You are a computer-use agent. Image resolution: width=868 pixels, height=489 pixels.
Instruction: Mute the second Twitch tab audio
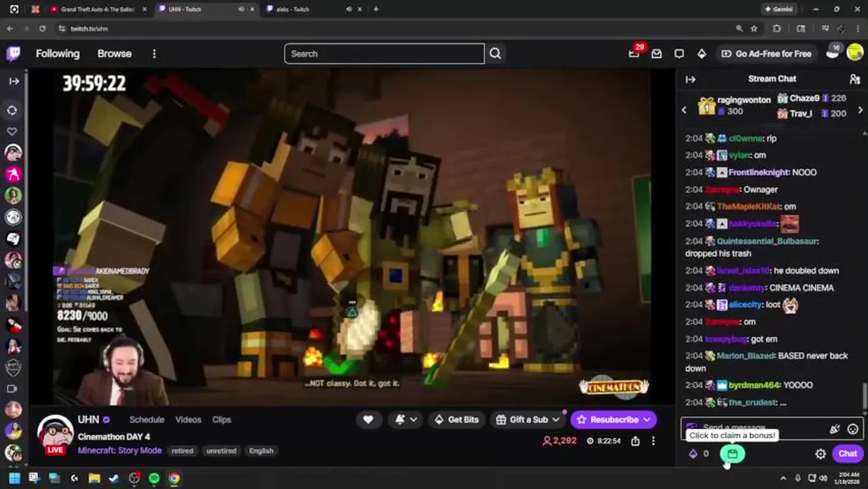[x=348, y=10]
